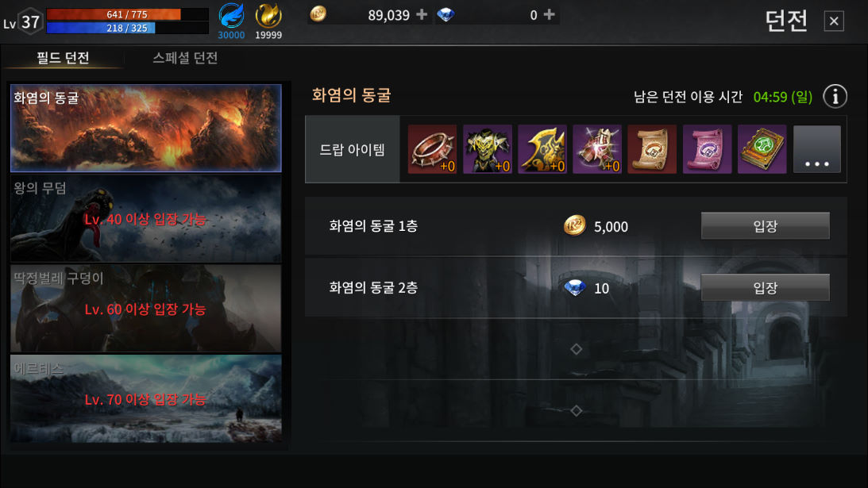Click the red spiked ring drop item
Screen dimensions: 868x488
tap(432, 149)
